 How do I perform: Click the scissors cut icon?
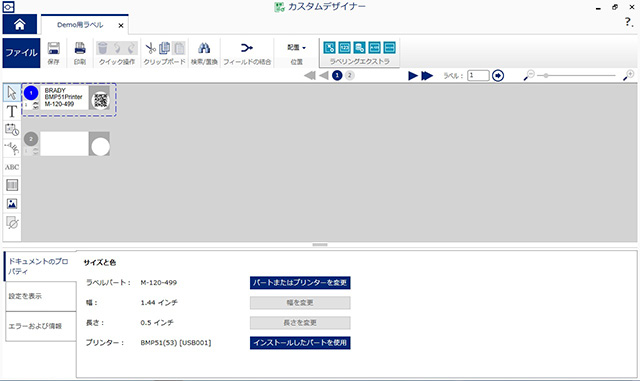click(150, 48)
